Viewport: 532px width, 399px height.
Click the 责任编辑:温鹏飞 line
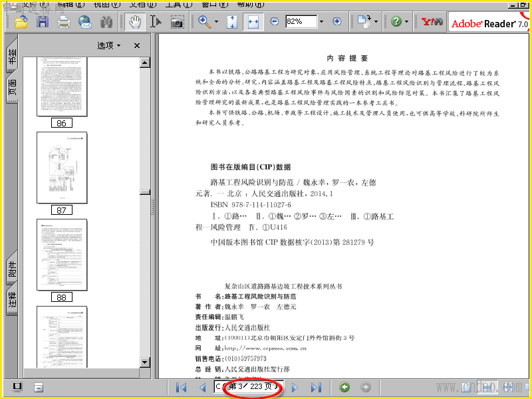[219, 317]
